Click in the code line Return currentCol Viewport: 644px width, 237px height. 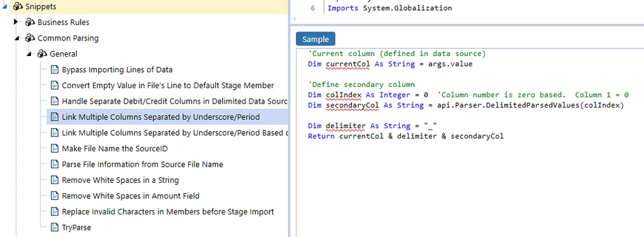pos(405,136)
